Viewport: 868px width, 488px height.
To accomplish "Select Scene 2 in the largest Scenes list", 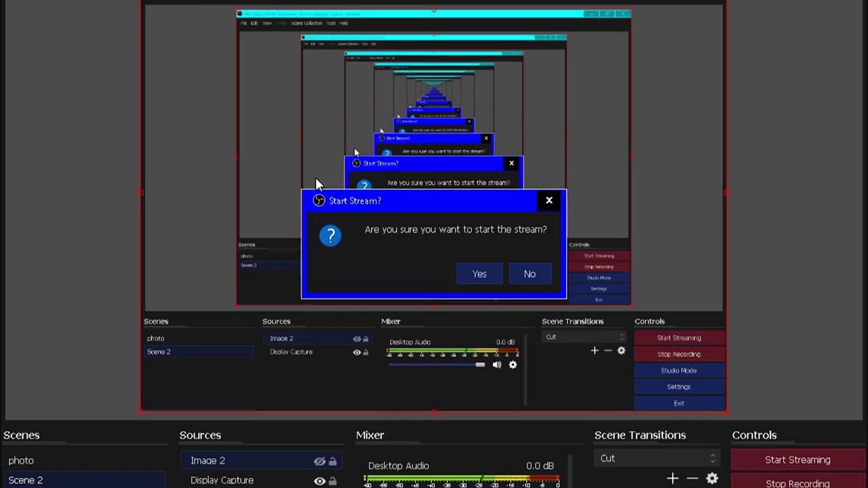I will coord(83,480).
